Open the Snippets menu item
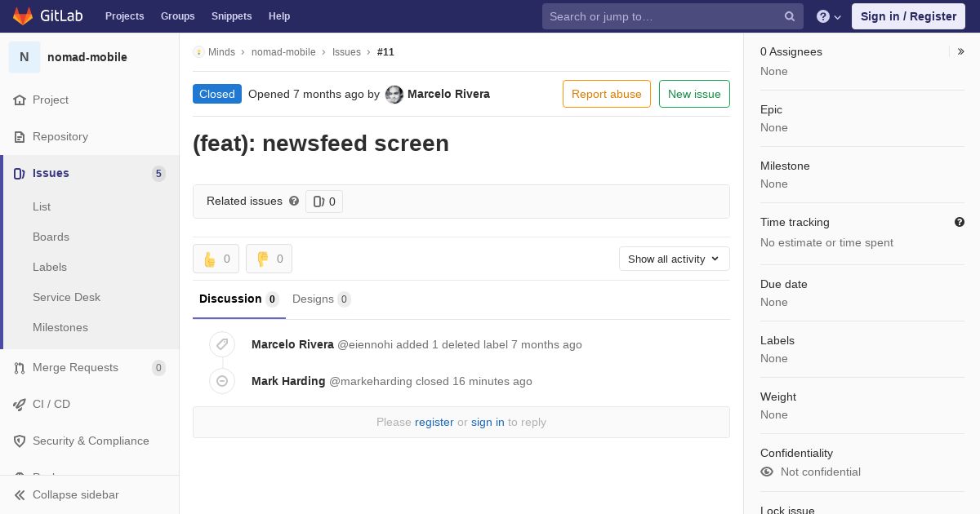 [231, 16]
